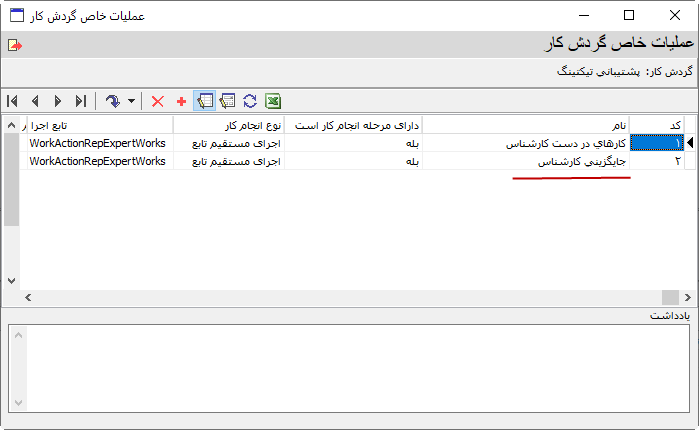The image size is (699, 430).
Task: Go to previous record arrow
Action: point(35,101)
